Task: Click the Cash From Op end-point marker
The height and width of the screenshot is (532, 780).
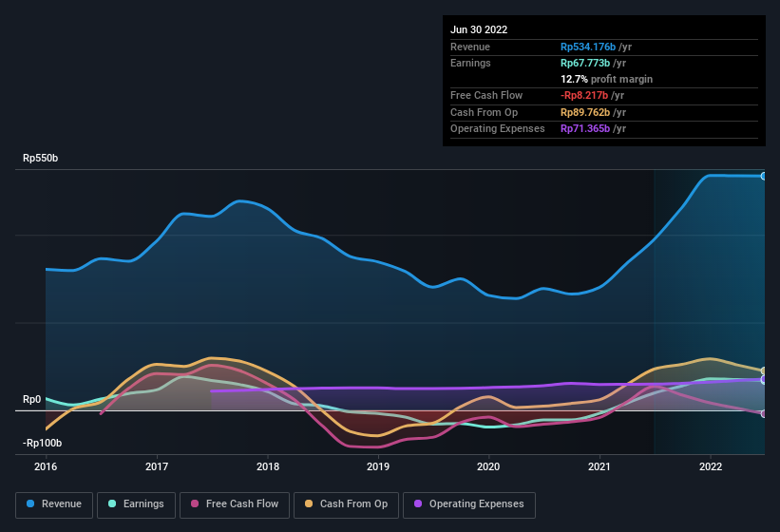Action: point(764,370)
